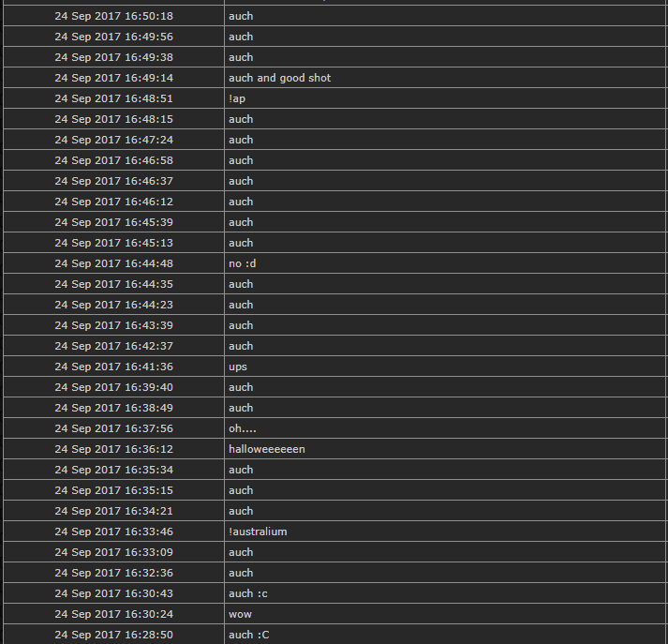Select the 16:33:46 timestamp cell
The width and height of the screenshot is (668, 644).
[113, 532]
